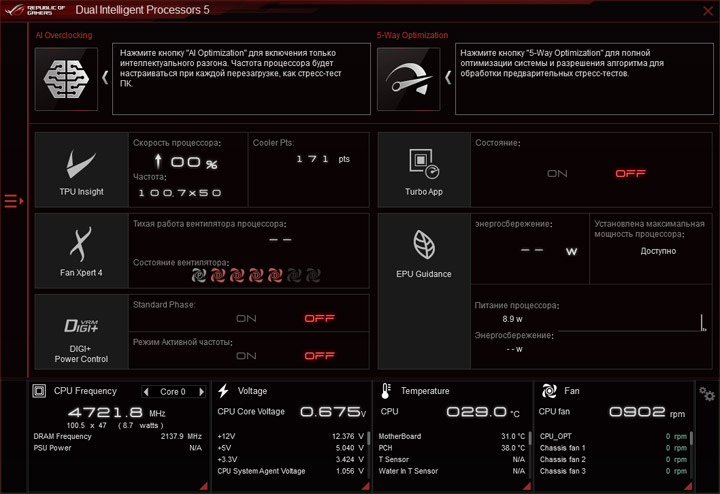Close Dual Intelligent Processors 5 window
The width and height of the screenshot is (720, 494).
tap(708, 11)
